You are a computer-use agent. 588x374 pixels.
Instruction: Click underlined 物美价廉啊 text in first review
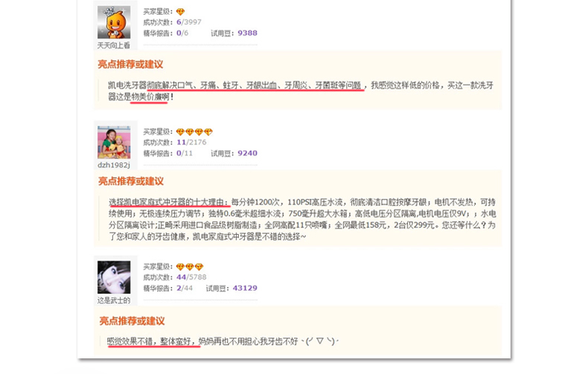[150, 97]
